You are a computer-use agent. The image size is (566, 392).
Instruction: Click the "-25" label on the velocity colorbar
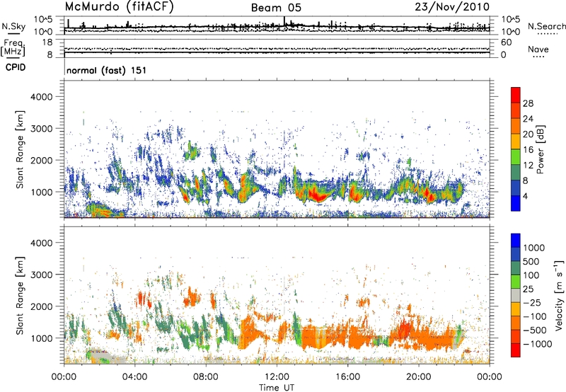pos(532,303)
